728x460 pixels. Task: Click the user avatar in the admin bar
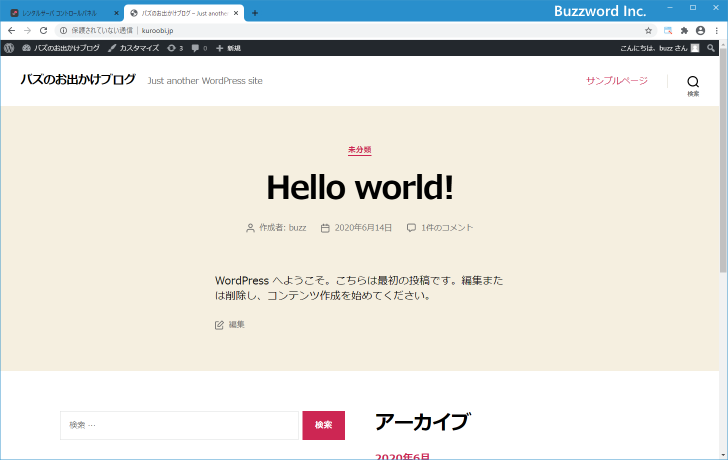point(695,48)
